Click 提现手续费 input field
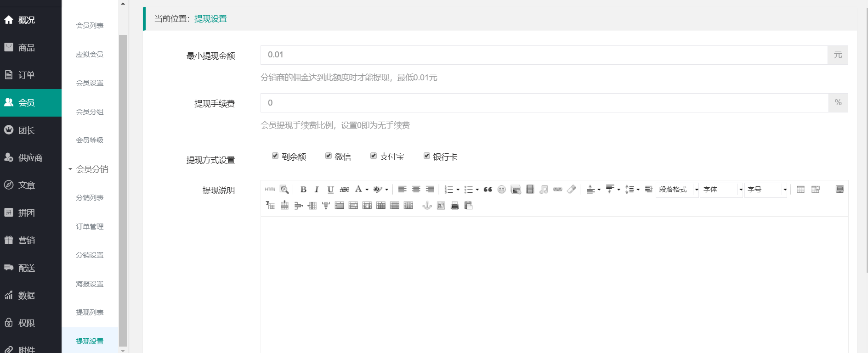 tap(545, 103)
